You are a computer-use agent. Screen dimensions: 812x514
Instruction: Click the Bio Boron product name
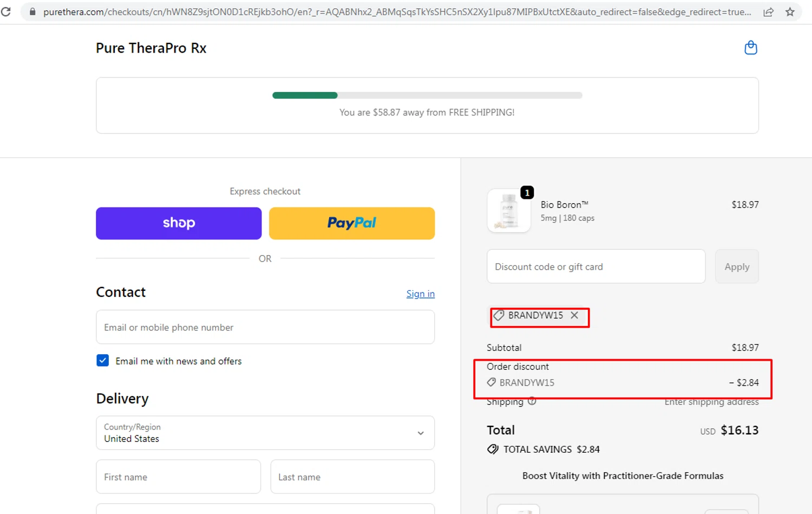click(x=564, y=205)
